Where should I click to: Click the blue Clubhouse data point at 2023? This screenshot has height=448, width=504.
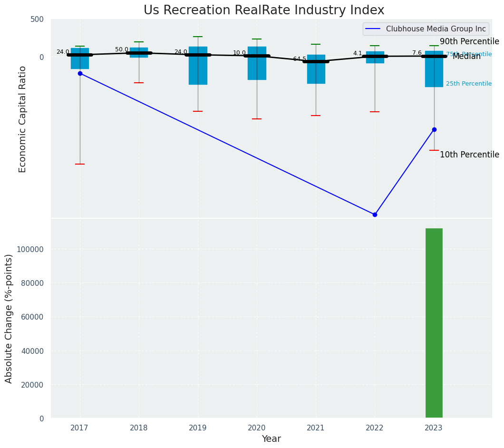(434, 130)
